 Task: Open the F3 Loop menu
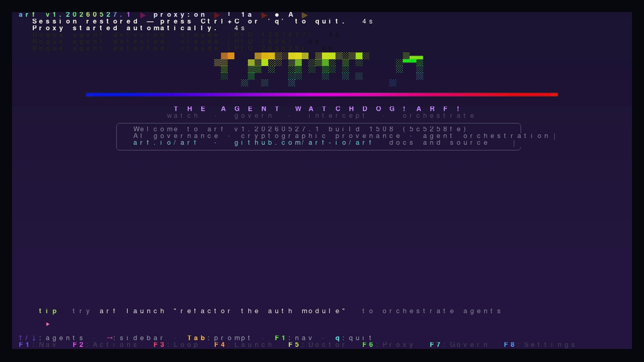point(175,345)
